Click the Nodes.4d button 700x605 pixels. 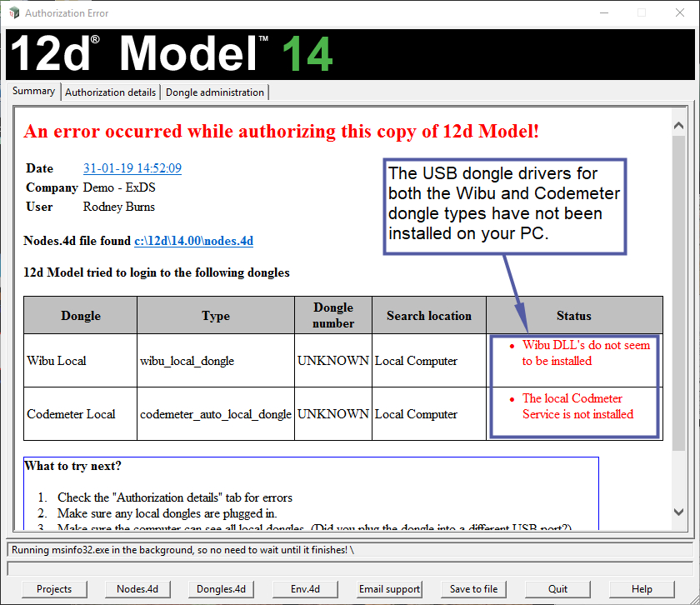tap(137, 589)
